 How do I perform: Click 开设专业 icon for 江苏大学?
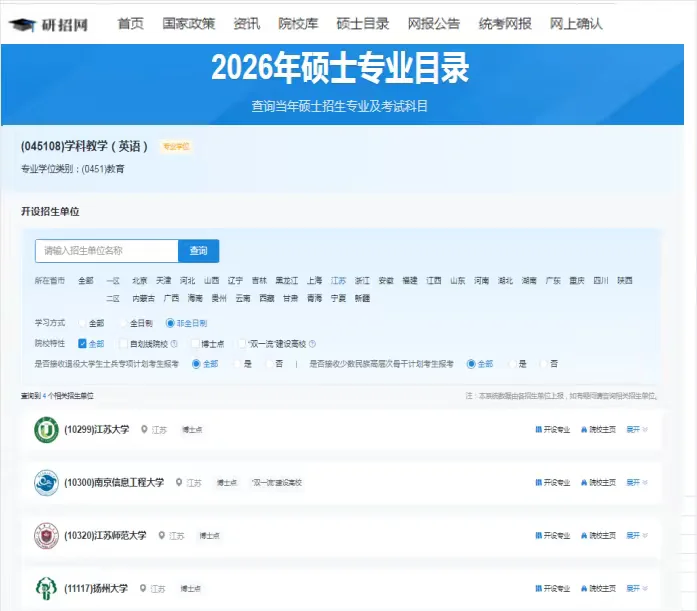[538, 429]
